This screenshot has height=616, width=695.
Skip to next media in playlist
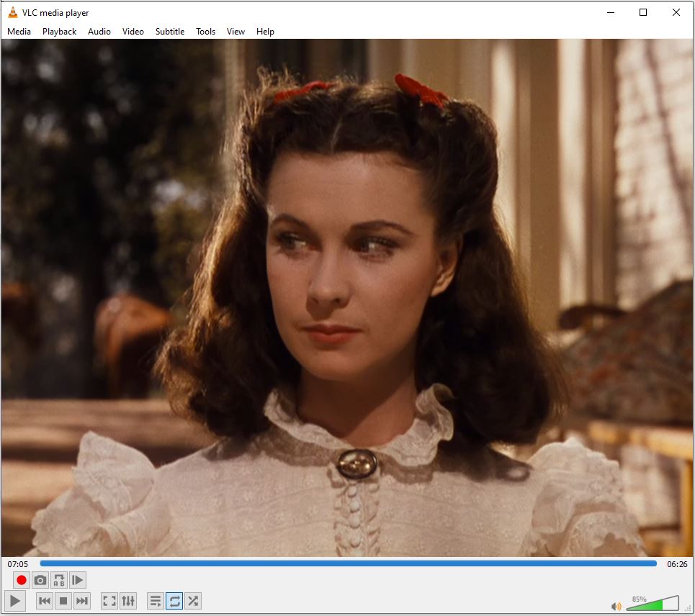pyautogui.click(x=82, y=601)
